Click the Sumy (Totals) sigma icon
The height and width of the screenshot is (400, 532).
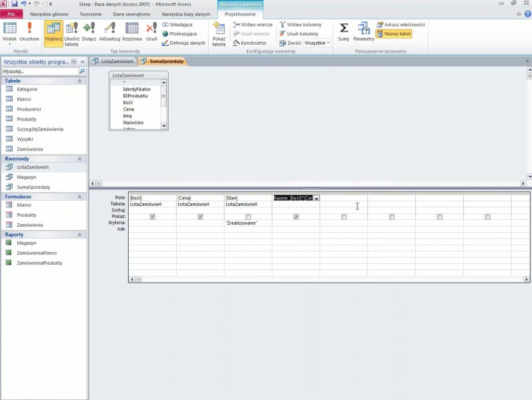[343, 31]
